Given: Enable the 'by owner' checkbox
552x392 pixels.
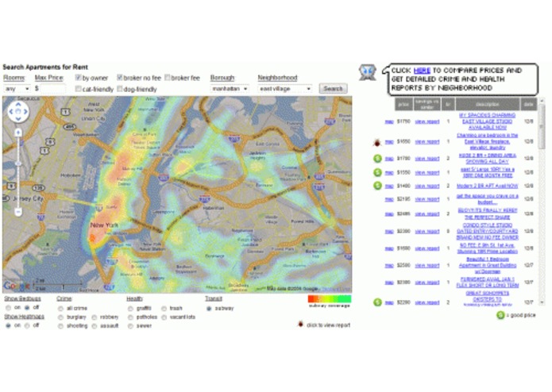Looking at the screenshot, I should click(x=78, y=77).
